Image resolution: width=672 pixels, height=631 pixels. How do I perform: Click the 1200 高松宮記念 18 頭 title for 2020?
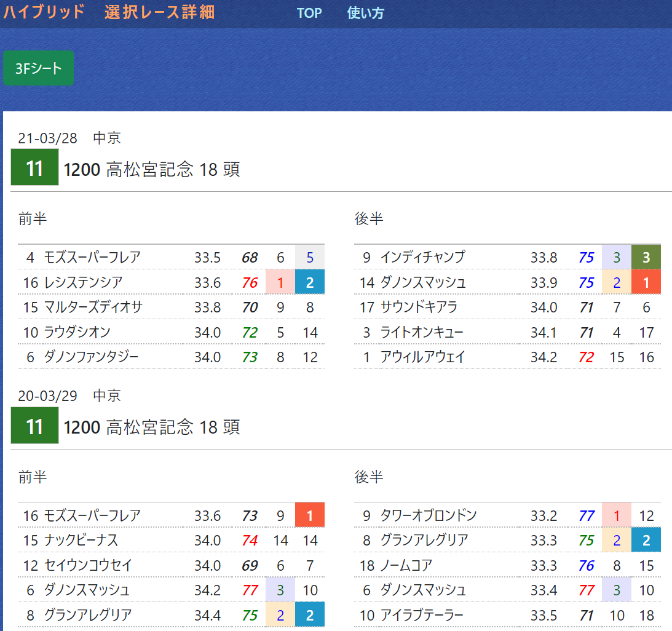tap(152, 427)
